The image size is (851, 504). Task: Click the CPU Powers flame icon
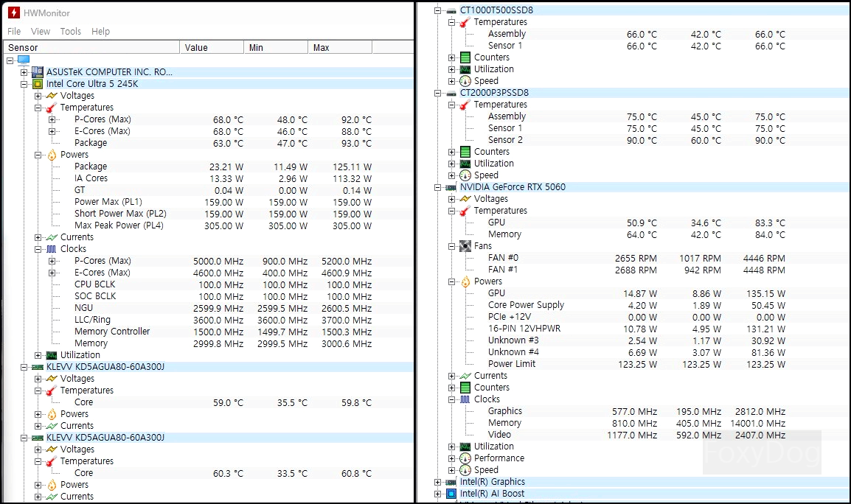click(52, 155)
